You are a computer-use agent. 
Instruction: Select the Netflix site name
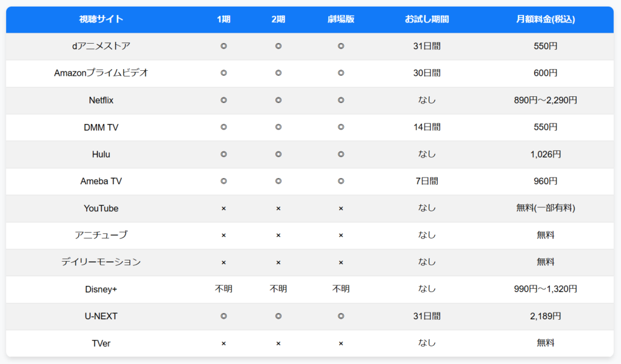tap(101, 100)
